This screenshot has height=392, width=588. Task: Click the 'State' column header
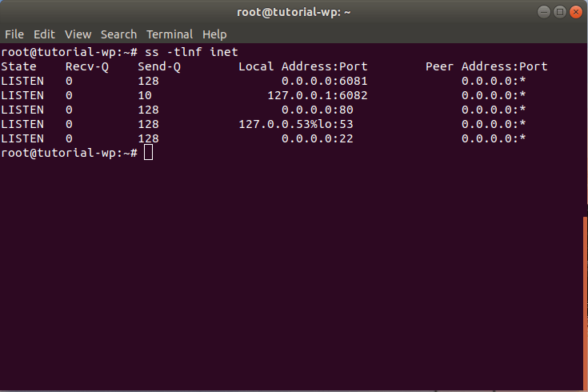point(18,66)
